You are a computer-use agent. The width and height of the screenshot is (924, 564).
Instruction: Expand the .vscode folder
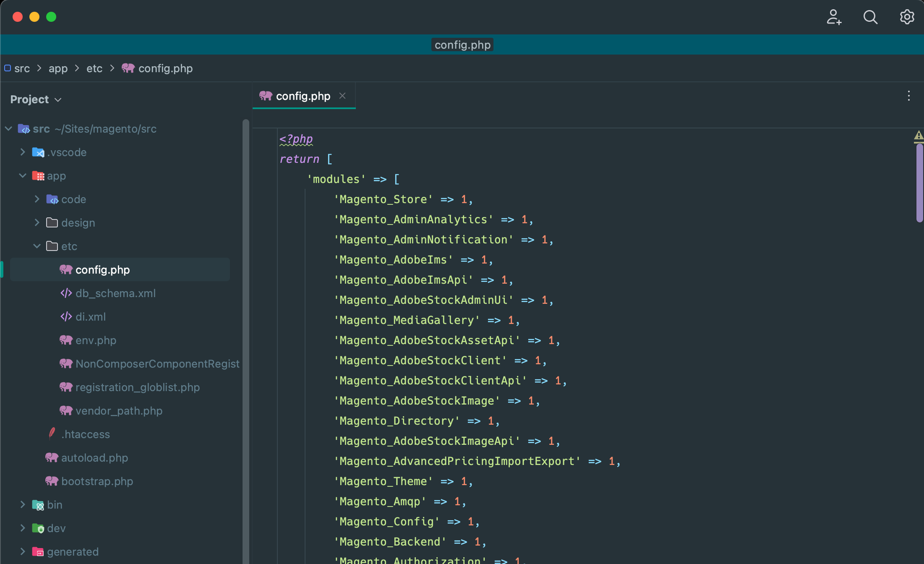pyautogui.click(x=23, y=152)
